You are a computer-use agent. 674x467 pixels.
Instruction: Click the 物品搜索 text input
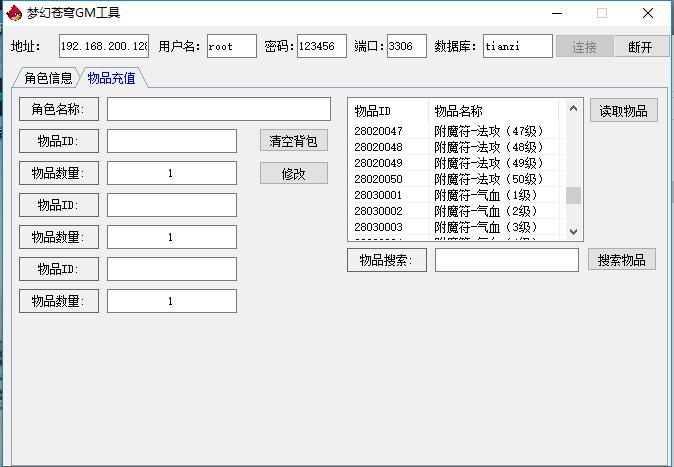click(506, 260)
